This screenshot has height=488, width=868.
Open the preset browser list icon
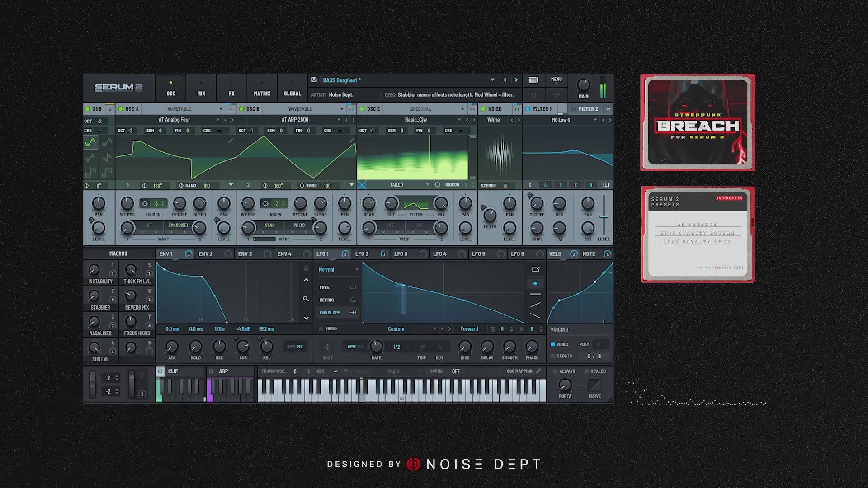pyautogui.click(x=533, y=80)
